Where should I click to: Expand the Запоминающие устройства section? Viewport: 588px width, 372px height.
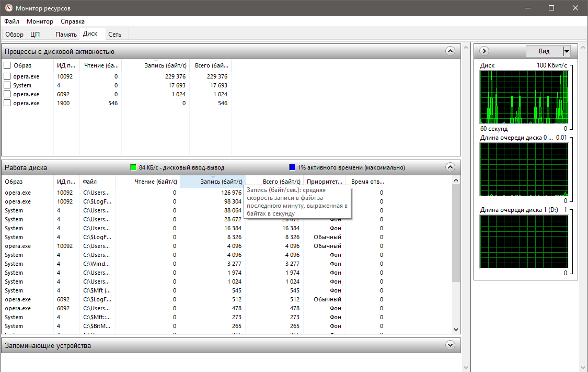(x=451, y=345)
